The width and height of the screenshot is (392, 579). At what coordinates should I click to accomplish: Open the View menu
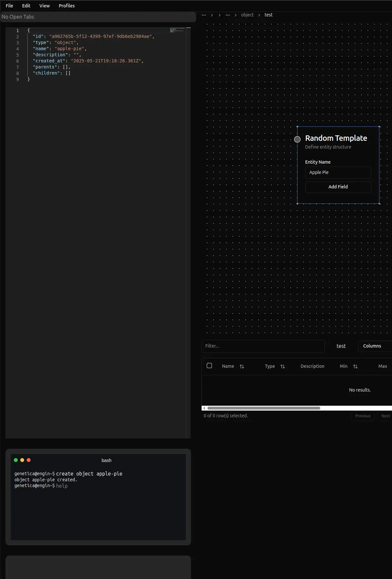[x=44, y=6]
